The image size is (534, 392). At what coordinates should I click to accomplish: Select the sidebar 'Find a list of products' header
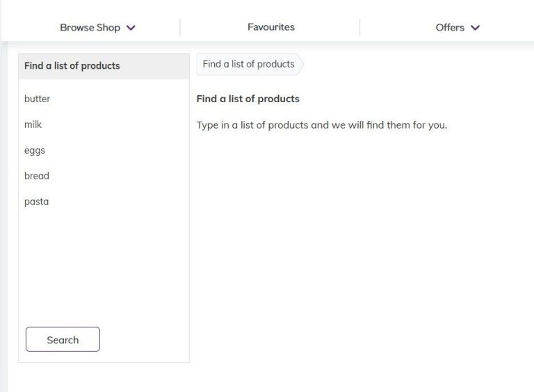72,66
